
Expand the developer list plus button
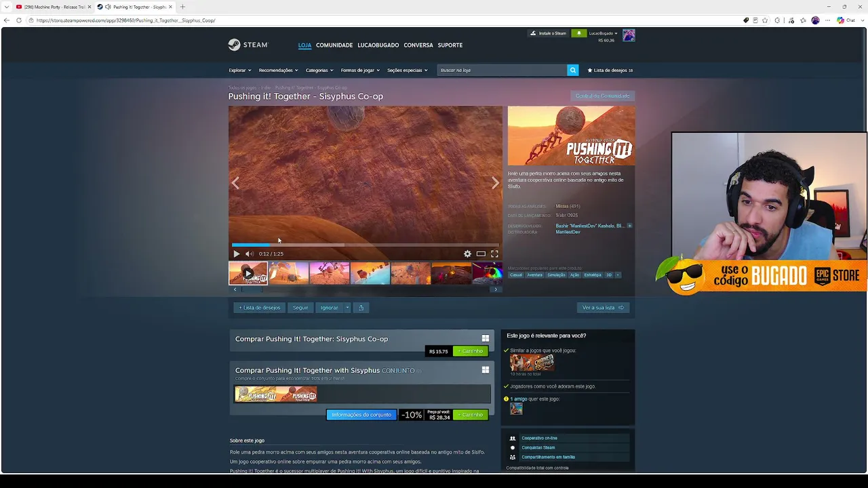629,226
